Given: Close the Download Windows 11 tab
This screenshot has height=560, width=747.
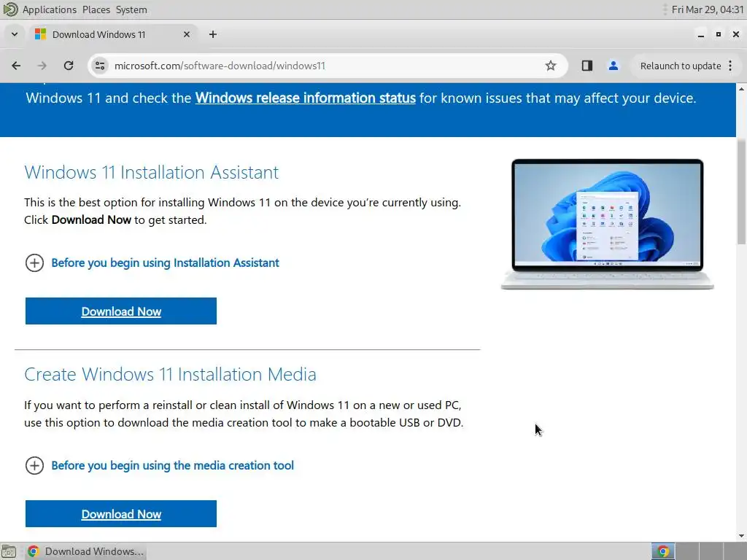Looking at the screenshot, I should pyautogui.click(x=187, y=34).
